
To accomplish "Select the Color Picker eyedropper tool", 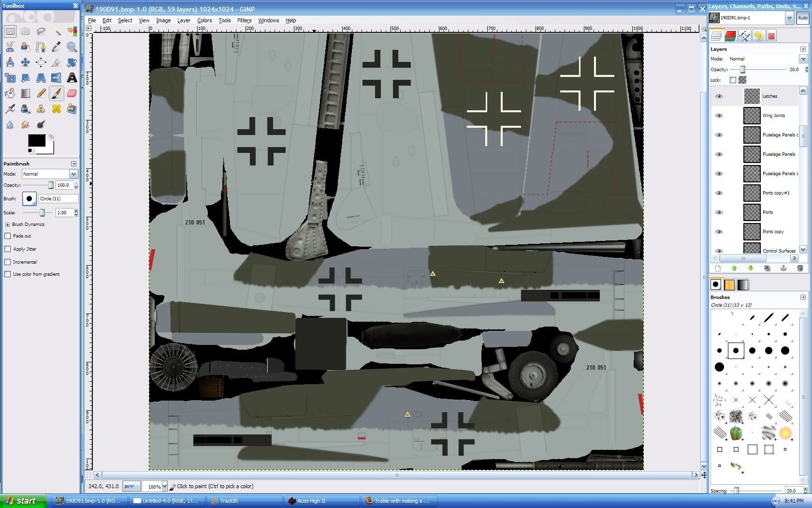I will coord(57,47).
